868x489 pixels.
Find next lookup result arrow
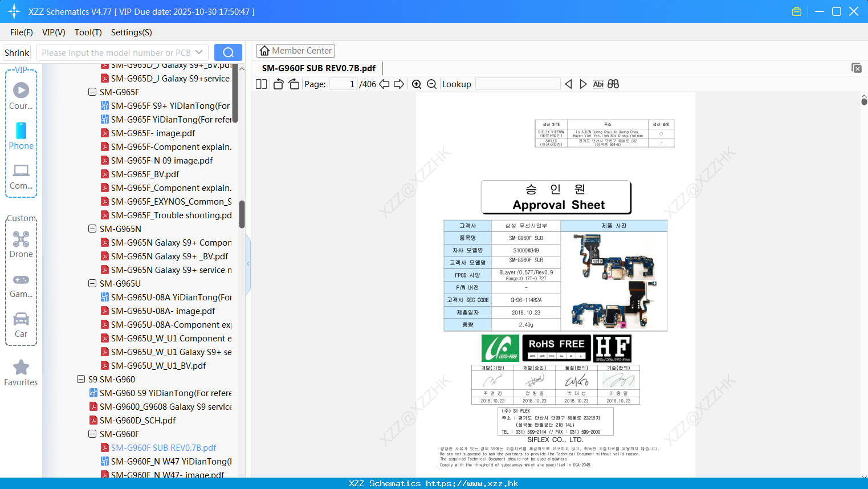(583, 84)
